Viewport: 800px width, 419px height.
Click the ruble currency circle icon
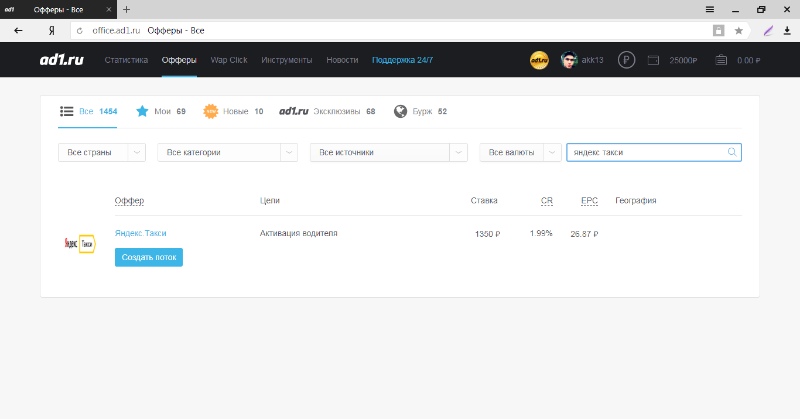[626, 60]
